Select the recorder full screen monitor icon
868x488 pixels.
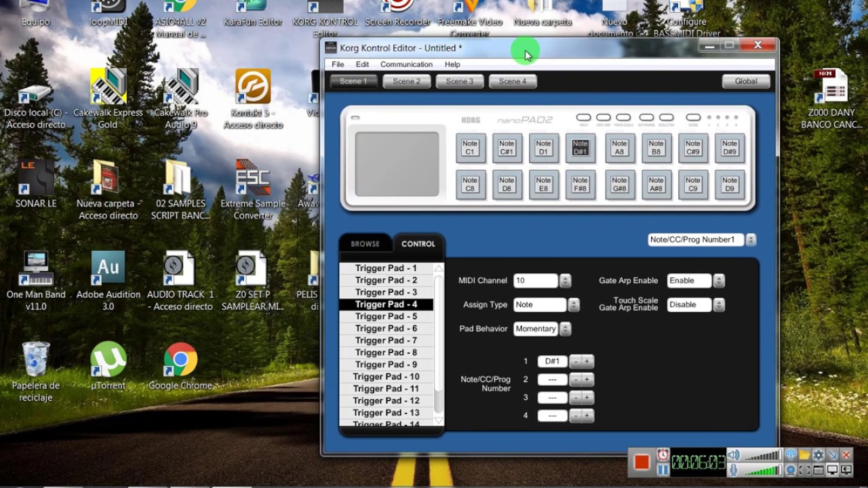832,469
